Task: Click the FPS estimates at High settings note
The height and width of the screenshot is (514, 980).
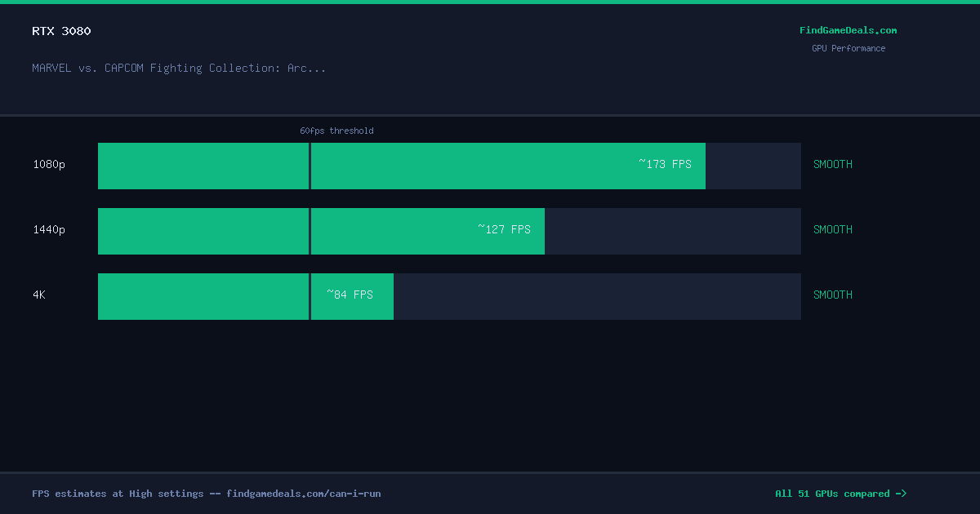Action: pos(206,494)
